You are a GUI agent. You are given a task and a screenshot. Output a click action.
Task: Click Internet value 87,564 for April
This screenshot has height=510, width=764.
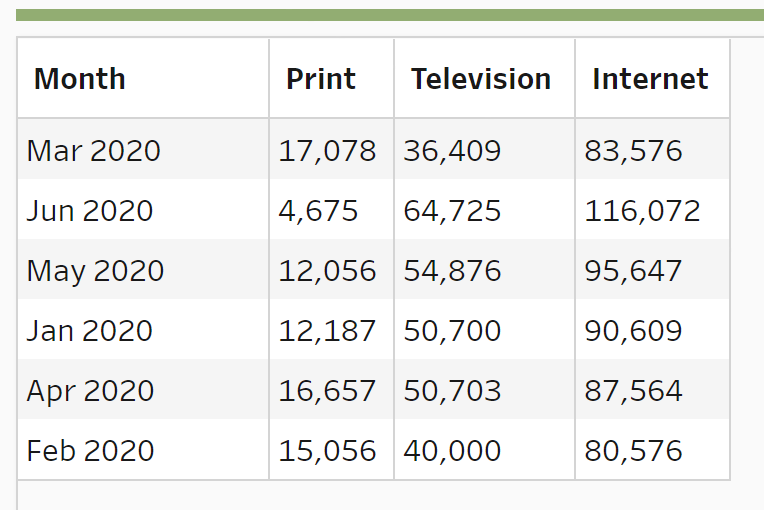[634, 391]
